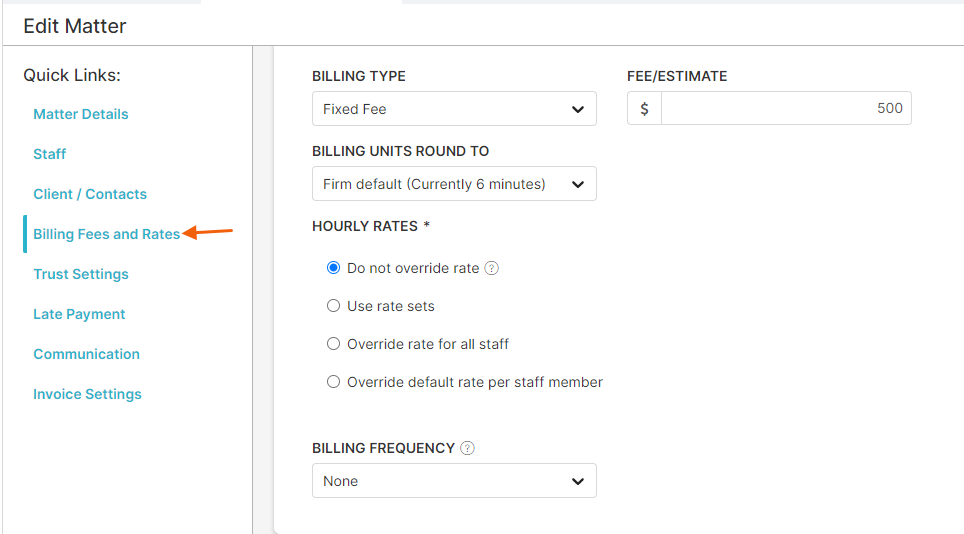Open Billing Frequency None dropdown
Screen dimensions: 964x534
point(454,481)
